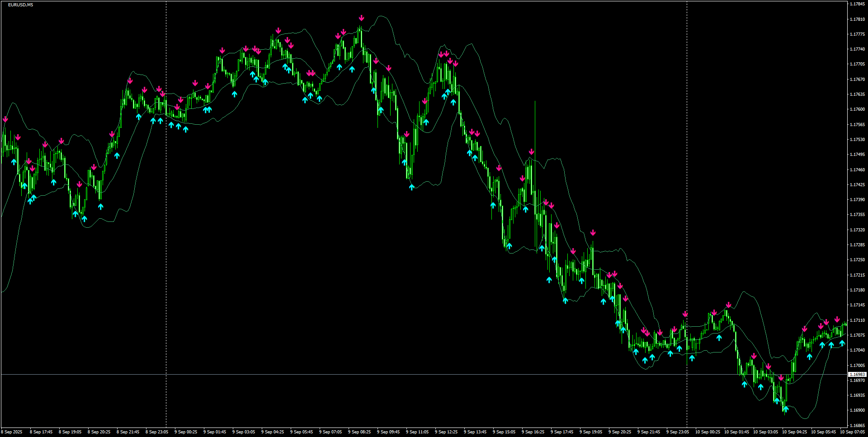
Task: Click the cyan up arrow at the lowest trough near 10 Sep 04:25
Action: coord(787,409)
